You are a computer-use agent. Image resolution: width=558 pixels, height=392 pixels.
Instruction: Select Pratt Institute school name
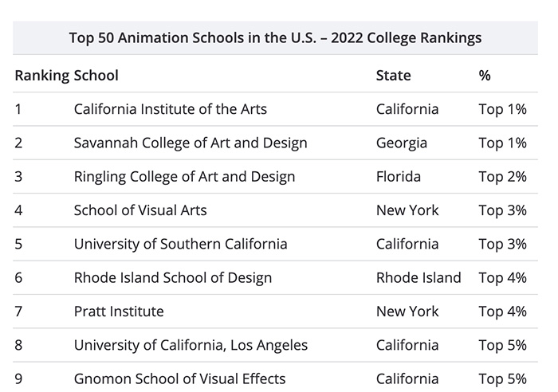click(x=119, y=312)
